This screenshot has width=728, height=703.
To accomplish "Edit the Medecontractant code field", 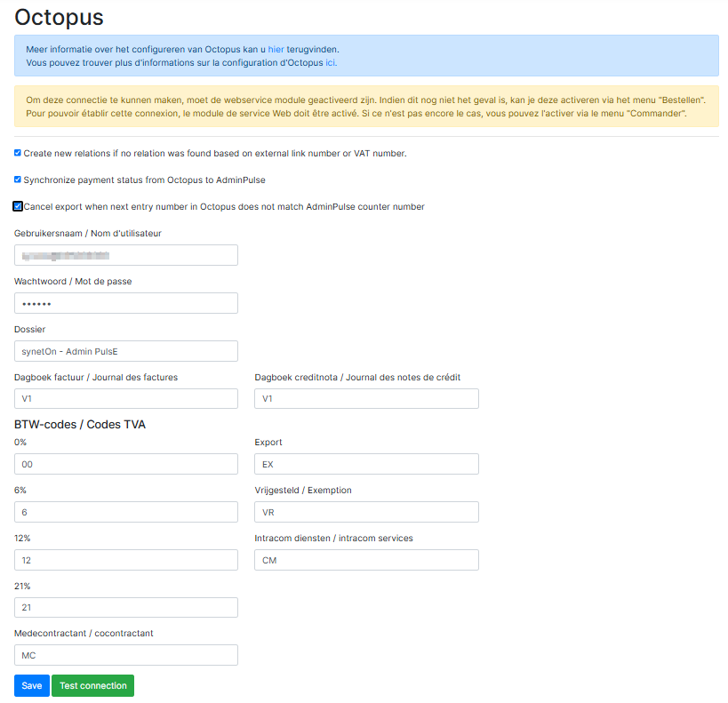I will point(126,655).
